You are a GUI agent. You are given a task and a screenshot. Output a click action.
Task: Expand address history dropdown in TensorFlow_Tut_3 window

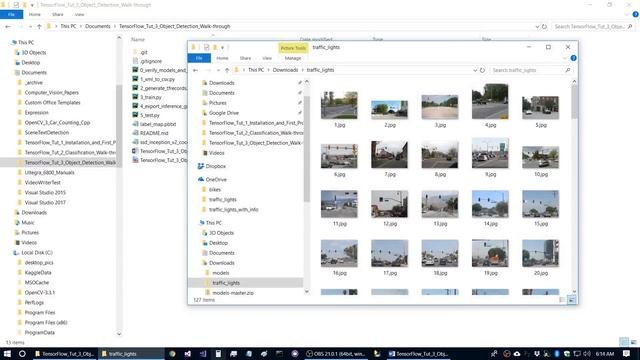[x=537, y=27]
